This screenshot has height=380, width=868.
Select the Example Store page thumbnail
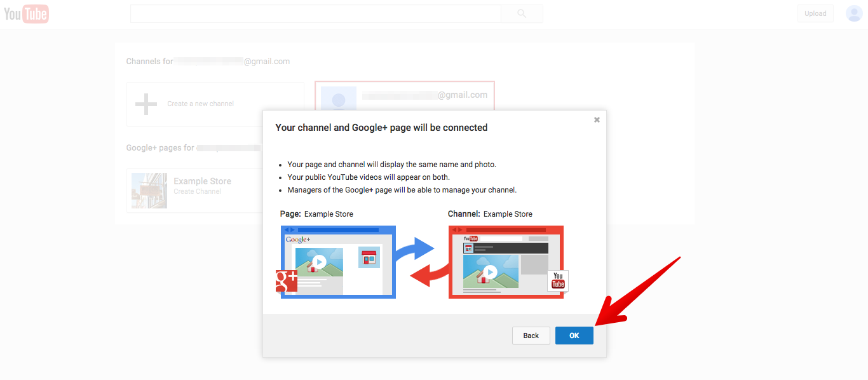(149, 190)
